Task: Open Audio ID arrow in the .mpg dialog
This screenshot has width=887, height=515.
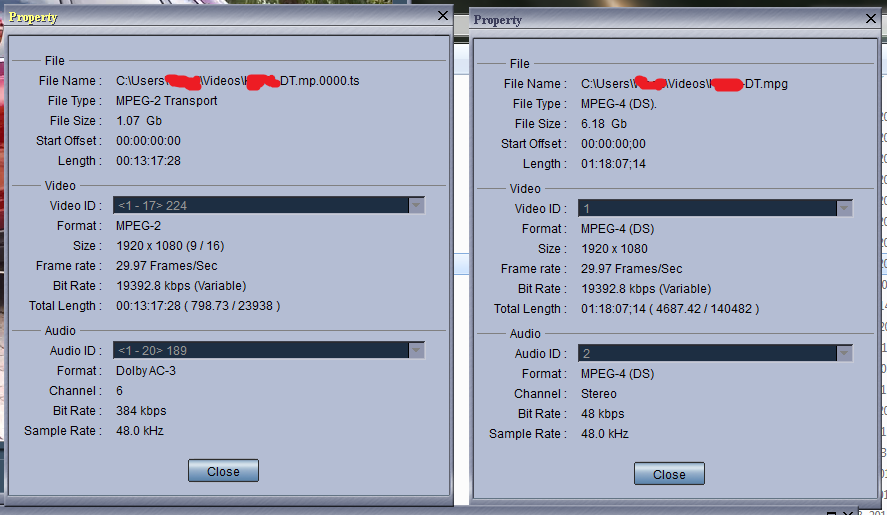Action: [x=844, y=353]
